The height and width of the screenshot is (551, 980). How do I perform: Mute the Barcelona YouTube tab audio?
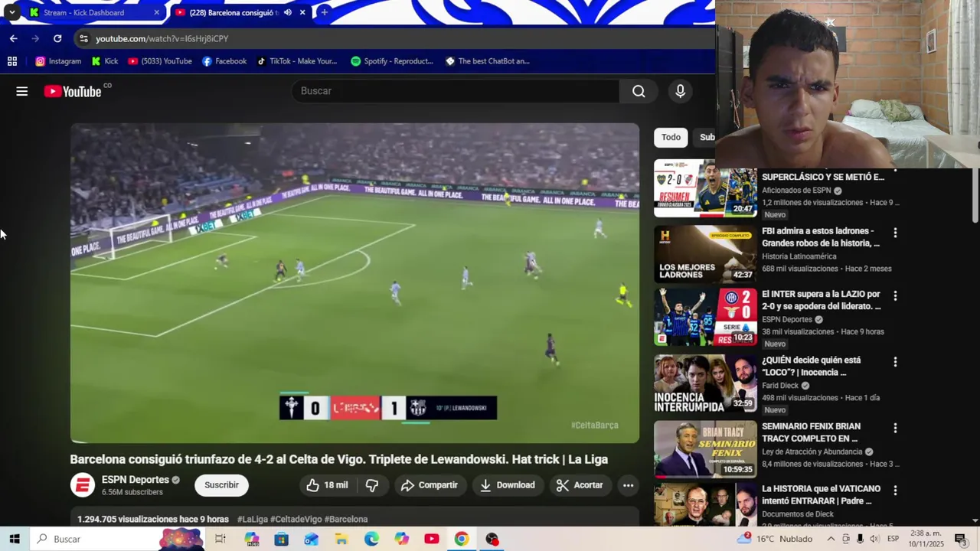288,12
